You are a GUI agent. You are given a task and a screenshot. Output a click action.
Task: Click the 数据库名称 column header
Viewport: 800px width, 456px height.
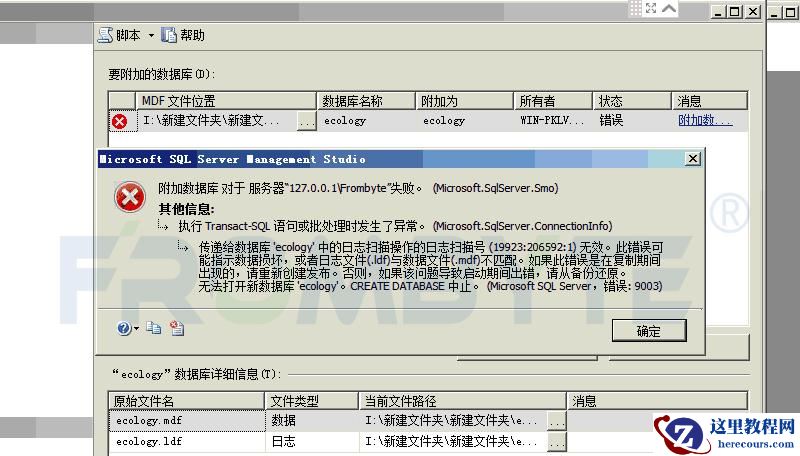366,100
